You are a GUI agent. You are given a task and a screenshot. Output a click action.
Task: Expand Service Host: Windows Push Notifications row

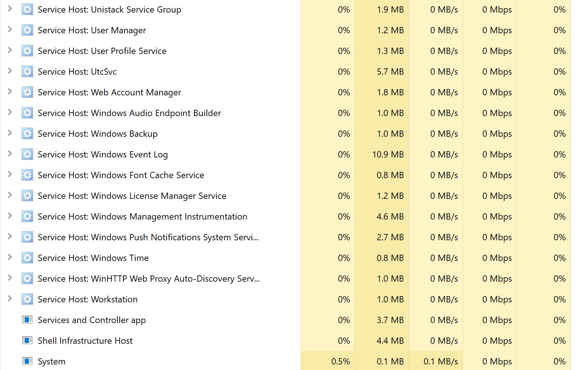(x=10, y=236)
